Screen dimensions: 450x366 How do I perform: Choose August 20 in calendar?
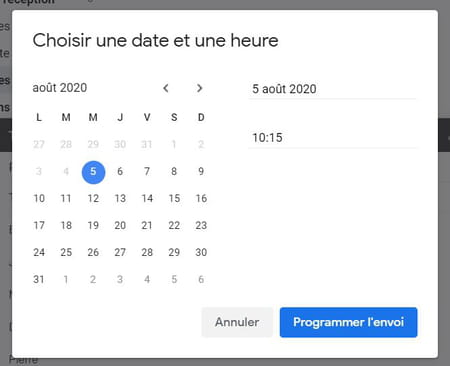click(x=120, y=225)
